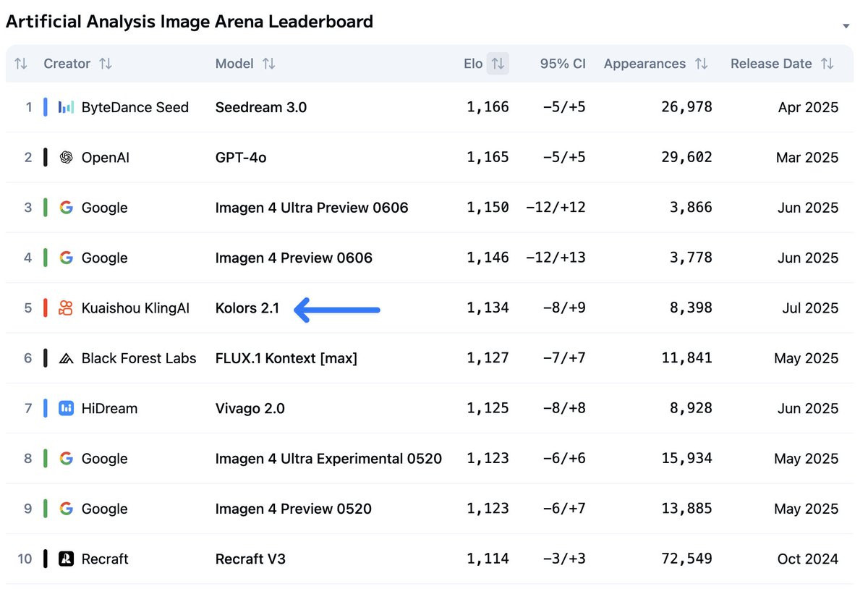
Task: Sort table by Elo column arrows
Action: 498,64
